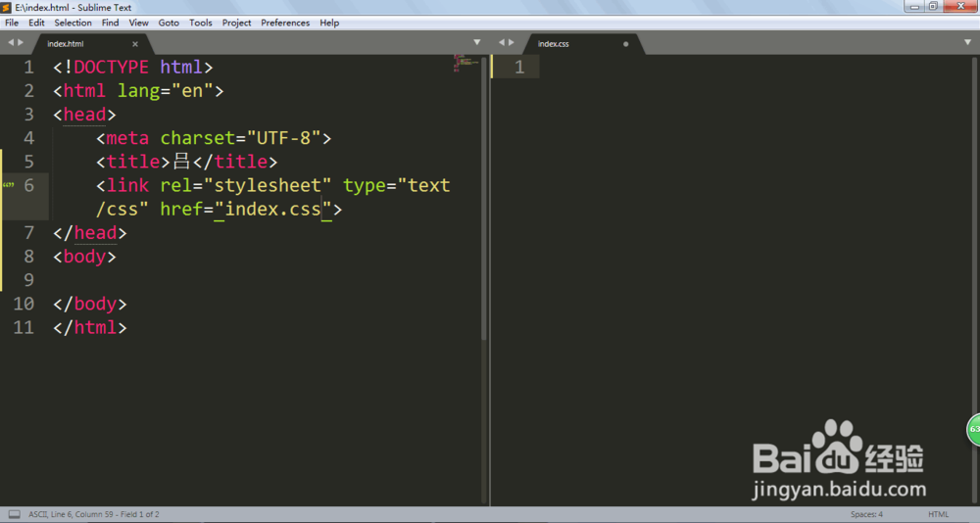Go to previous tab in right pane
The width and height of the screenshot is (980, 523).
pos(501,42)
